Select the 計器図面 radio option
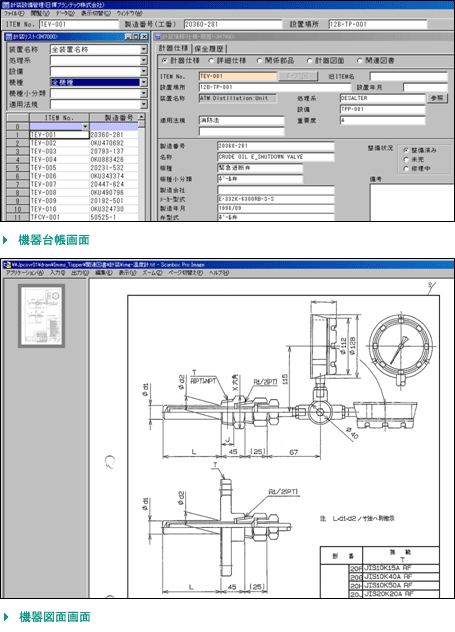The width and height of the screenshot is (455, 632). tap(309, 60)
